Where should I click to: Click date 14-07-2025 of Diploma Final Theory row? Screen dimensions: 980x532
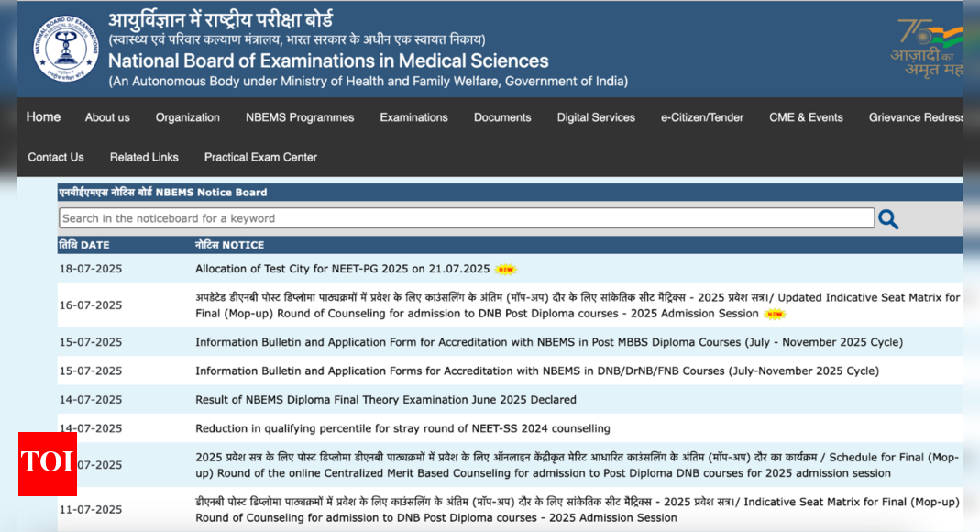[91, 400]
